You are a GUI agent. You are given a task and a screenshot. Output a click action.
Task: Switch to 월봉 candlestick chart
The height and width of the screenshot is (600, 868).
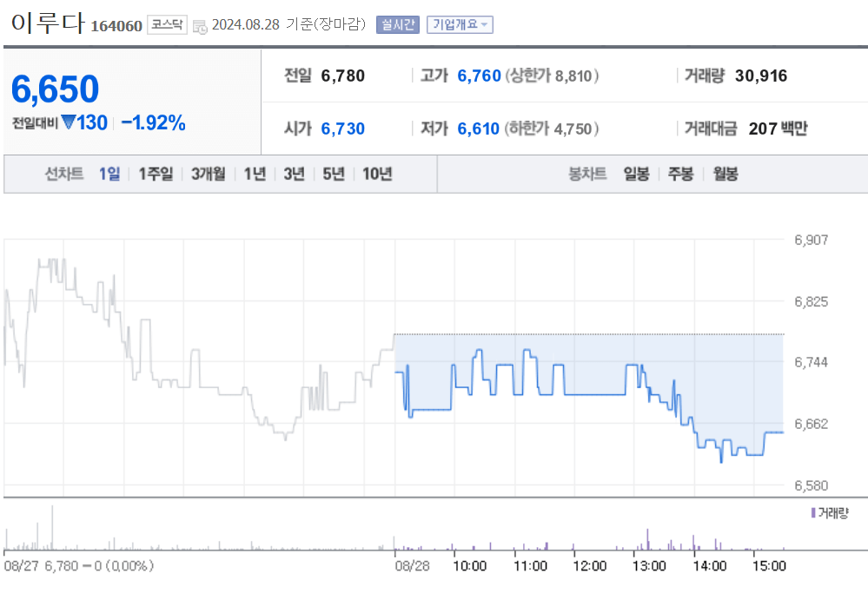pos(726,175)
